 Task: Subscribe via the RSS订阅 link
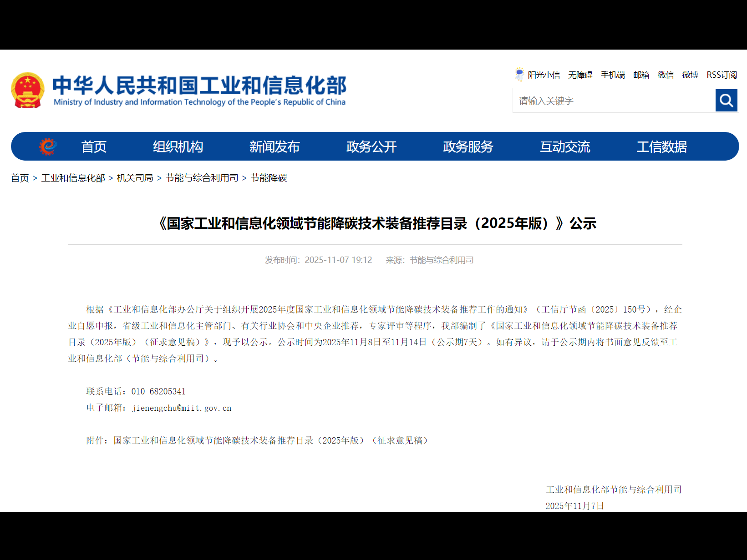point(721,75)
